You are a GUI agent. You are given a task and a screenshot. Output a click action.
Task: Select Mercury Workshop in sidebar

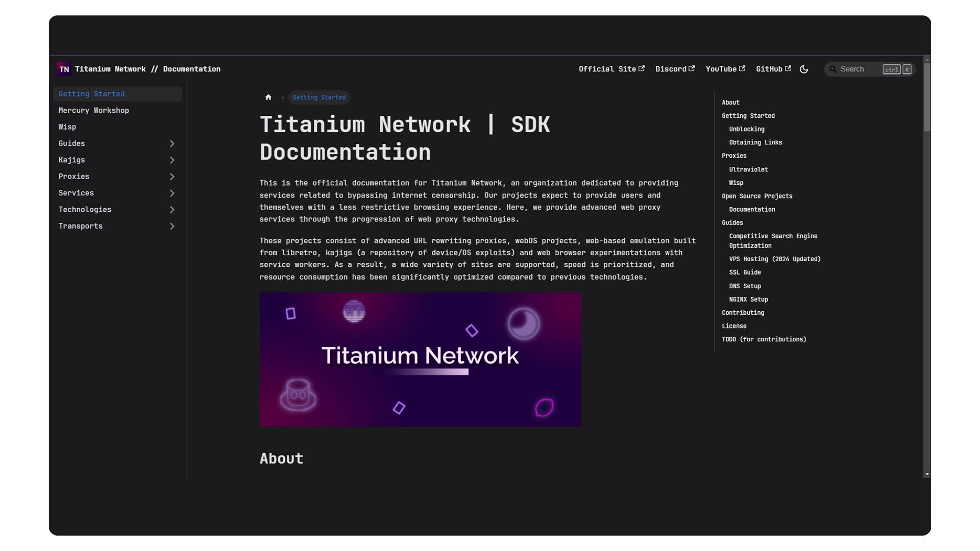93,110
